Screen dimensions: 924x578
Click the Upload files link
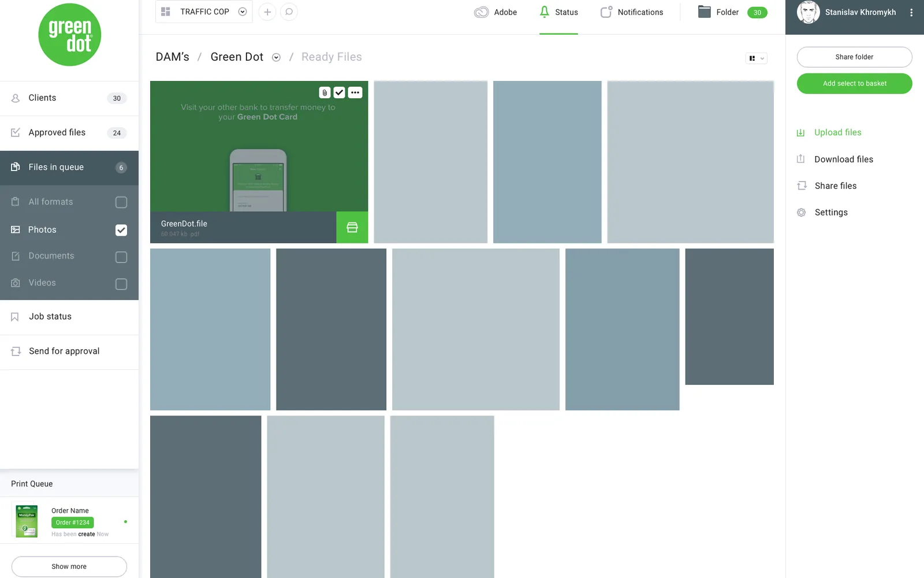coord(838,132)
